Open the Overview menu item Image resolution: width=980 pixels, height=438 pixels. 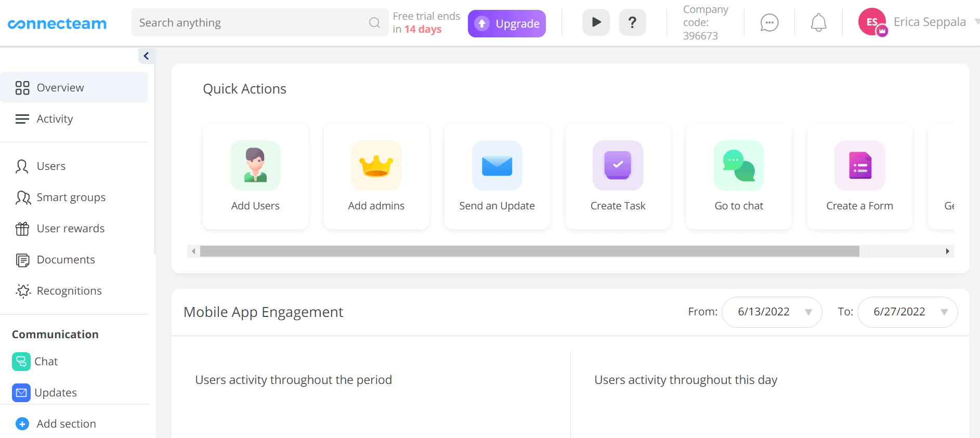pos(74,87)
